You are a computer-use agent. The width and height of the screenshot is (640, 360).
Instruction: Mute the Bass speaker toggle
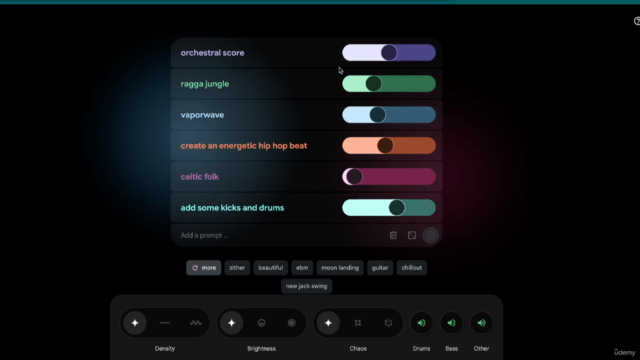(x=451, y=323)
